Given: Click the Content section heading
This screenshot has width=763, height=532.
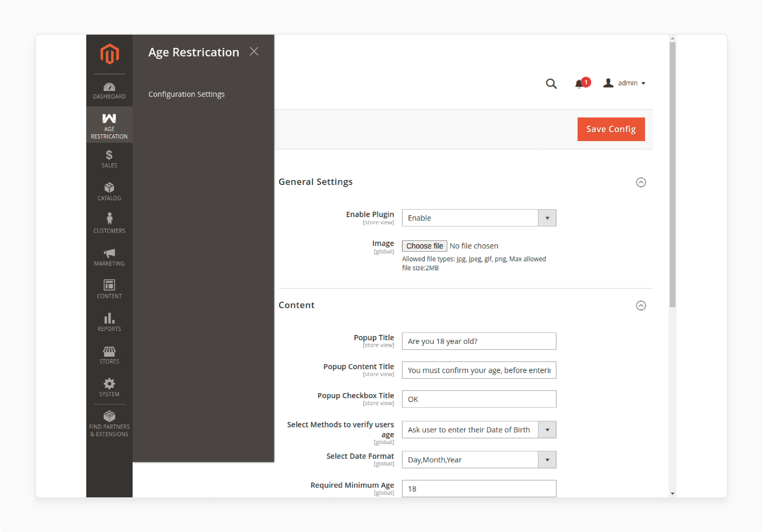Looking at the screenshot, I should [296, 305].
